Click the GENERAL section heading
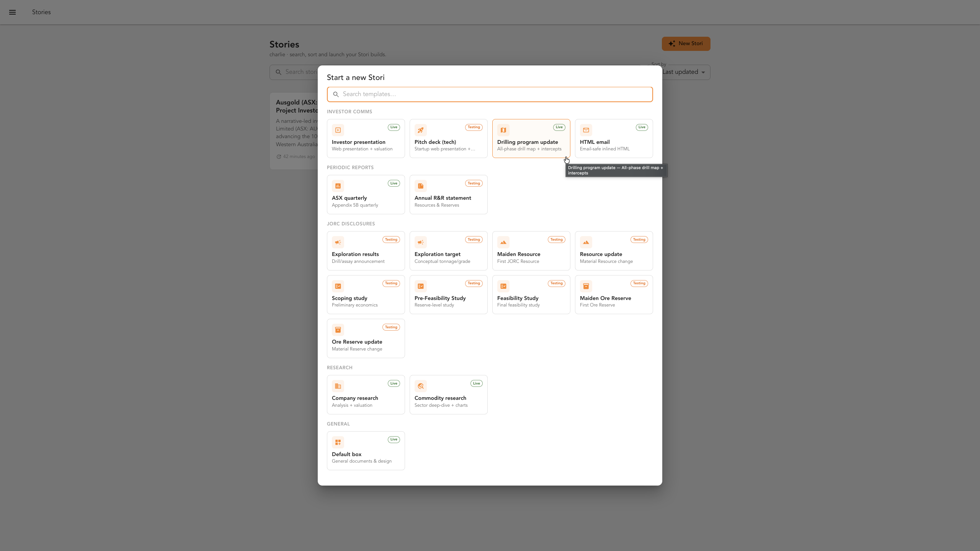The height and width of the screenshot is (551, 980). tap(338, 424)
